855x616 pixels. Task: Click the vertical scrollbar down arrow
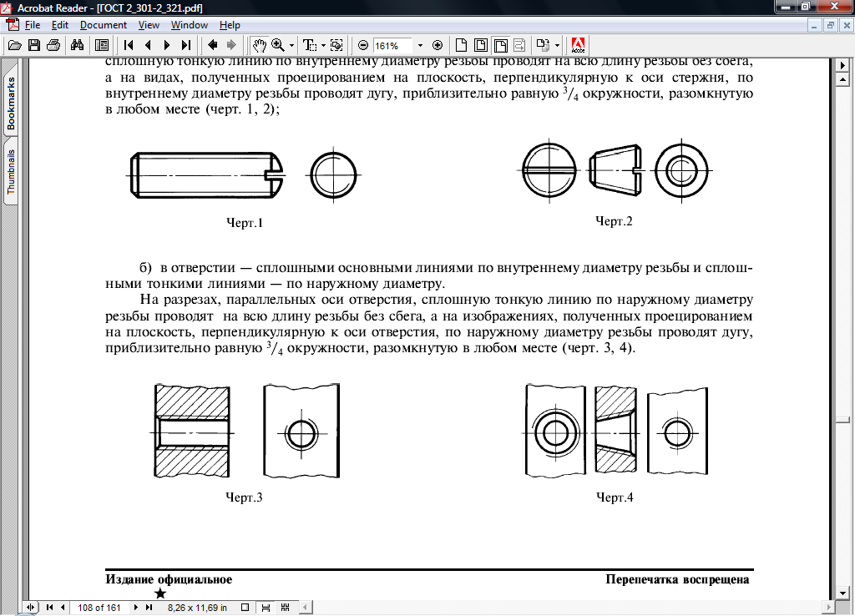tap(842, 593)
